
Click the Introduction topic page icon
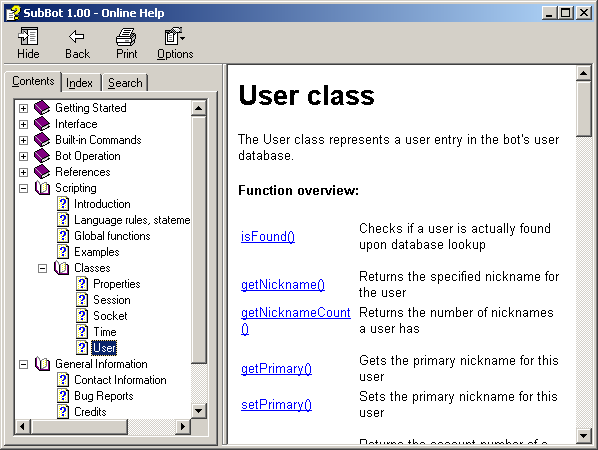tap(63, 204)
